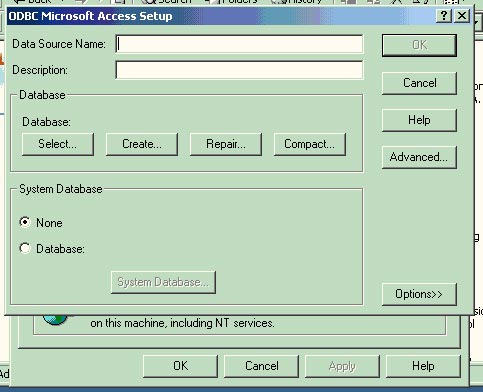Image resolution: width=483 pixels, height=392 pixels.
Task: Click the text 'on this machine, including NT services.'
Action: coord(182,323)
